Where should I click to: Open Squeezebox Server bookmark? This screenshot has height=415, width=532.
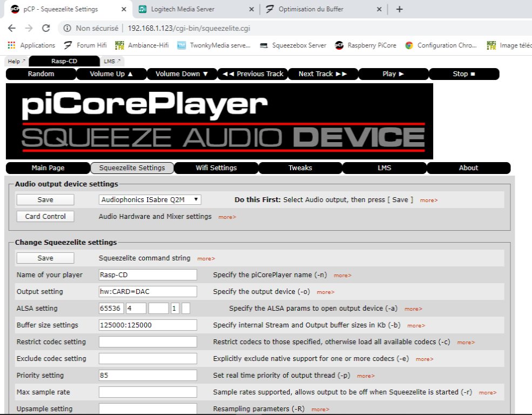(293, 45)
